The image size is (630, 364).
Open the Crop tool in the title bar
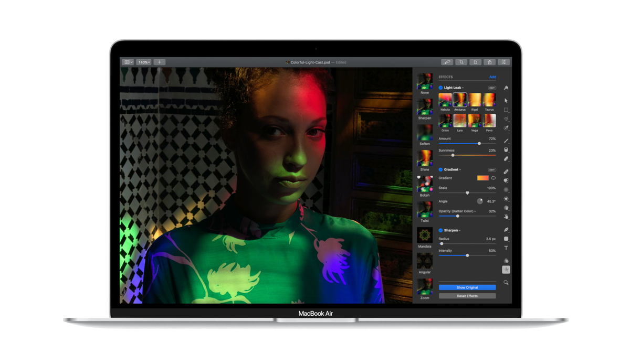coord(461,62)
